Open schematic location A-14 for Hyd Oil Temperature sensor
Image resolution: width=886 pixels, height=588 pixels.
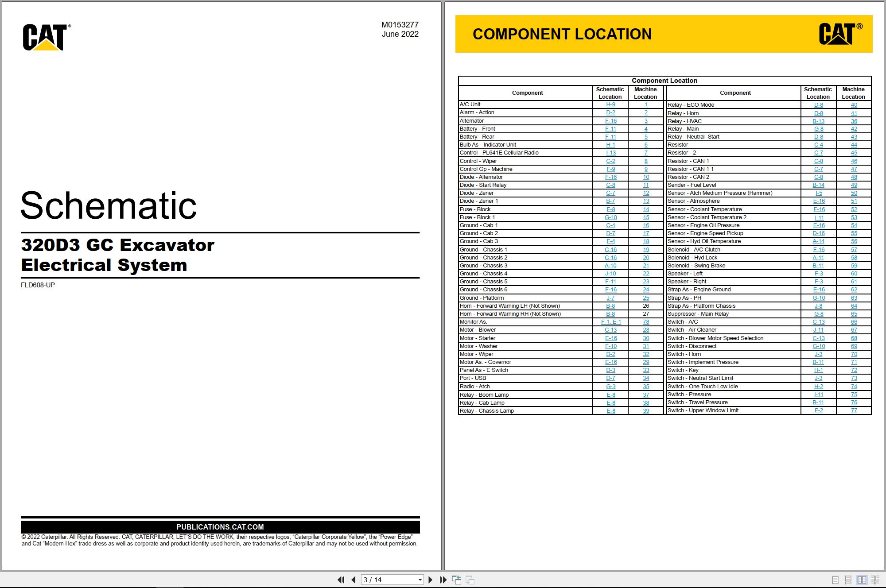click(819, 241)
